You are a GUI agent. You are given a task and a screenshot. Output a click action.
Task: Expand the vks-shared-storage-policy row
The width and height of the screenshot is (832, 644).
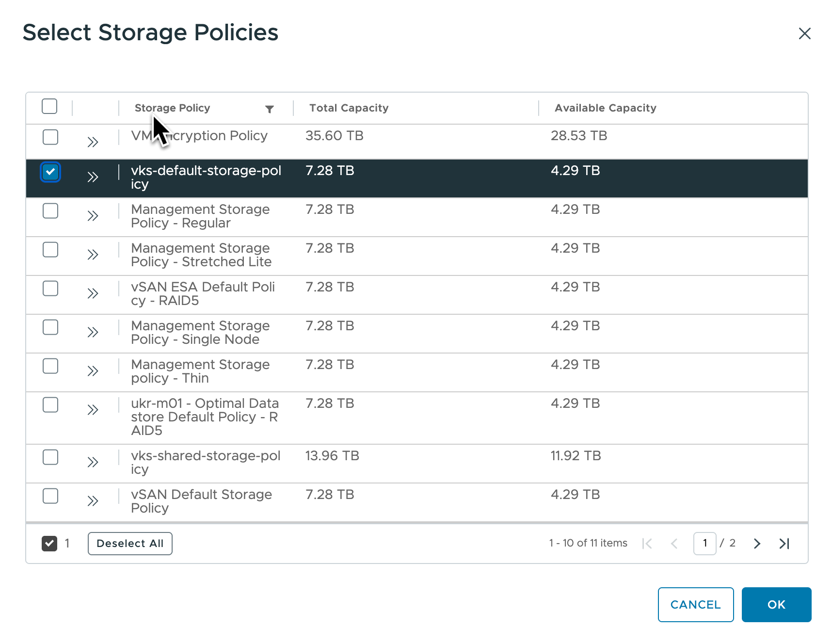(x=93, y=462)
